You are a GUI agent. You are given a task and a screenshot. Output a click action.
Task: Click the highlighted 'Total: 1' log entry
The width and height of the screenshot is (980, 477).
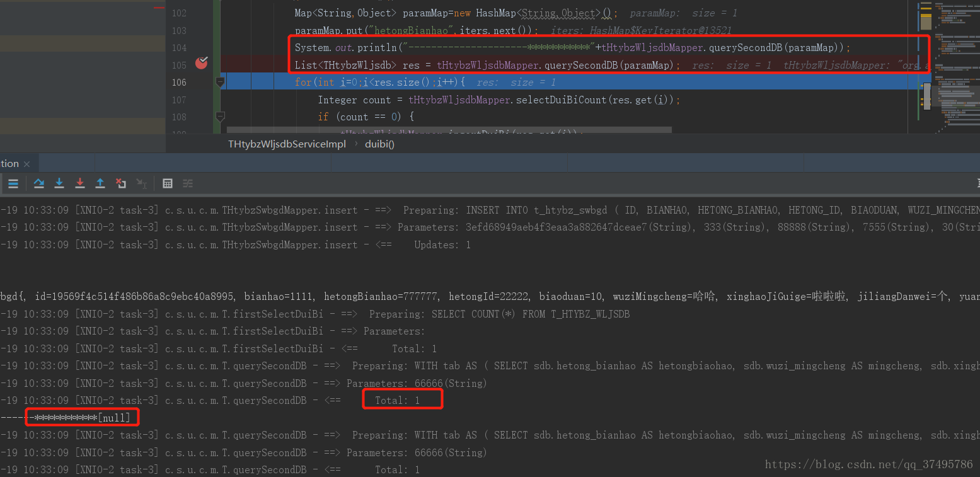pos(402,399)
